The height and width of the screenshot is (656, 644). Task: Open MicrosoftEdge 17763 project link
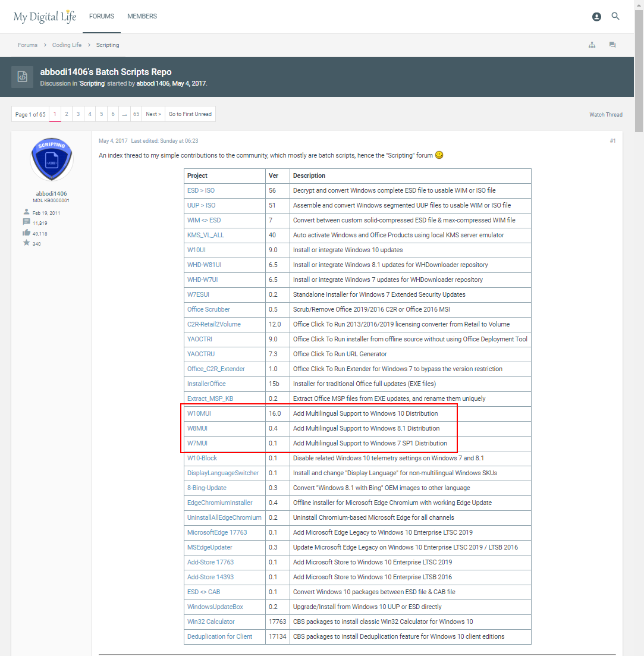(217, 532)
